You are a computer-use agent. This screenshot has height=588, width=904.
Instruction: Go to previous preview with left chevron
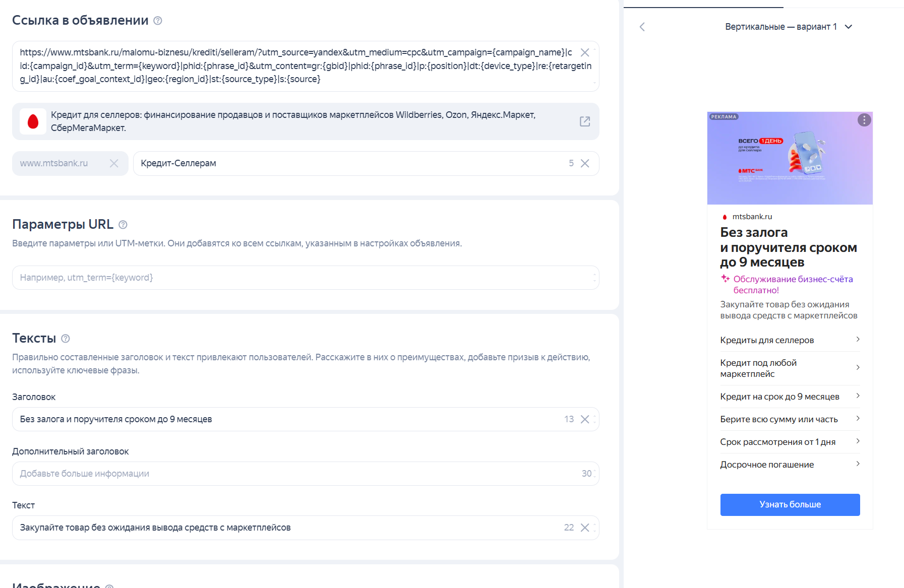point(642,27)
